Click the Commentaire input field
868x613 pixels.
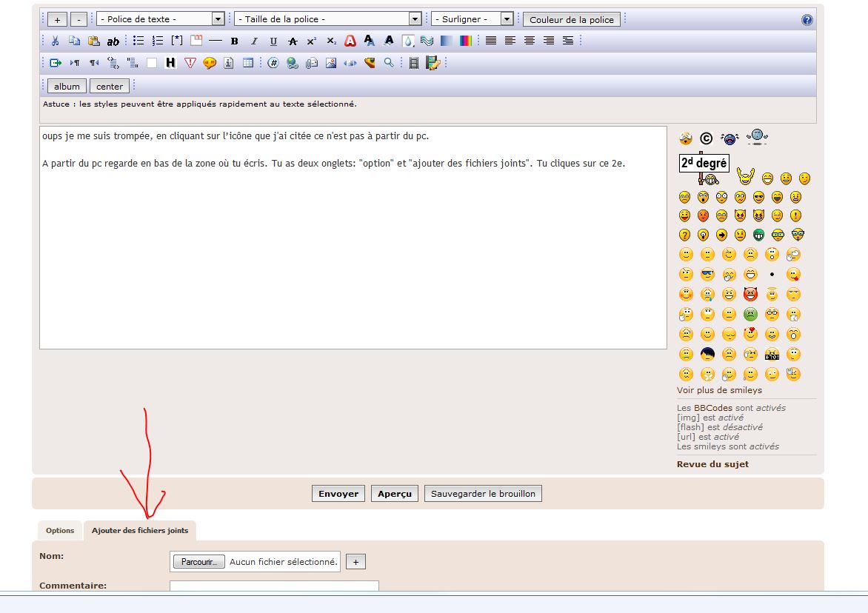274,586
